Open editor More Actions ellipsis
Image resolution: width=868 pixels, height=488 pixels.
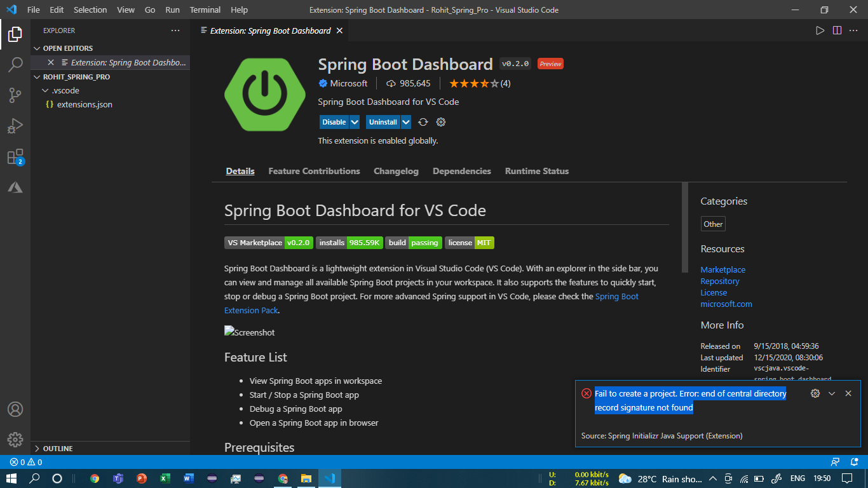[x=853, y=30]
